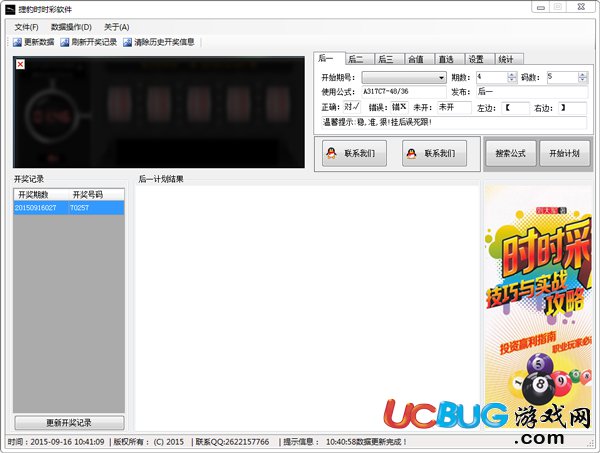Click the 错误 field showing 错X
Image resolution: width=600 pixels, height=453 pixels.
(399, 108)
